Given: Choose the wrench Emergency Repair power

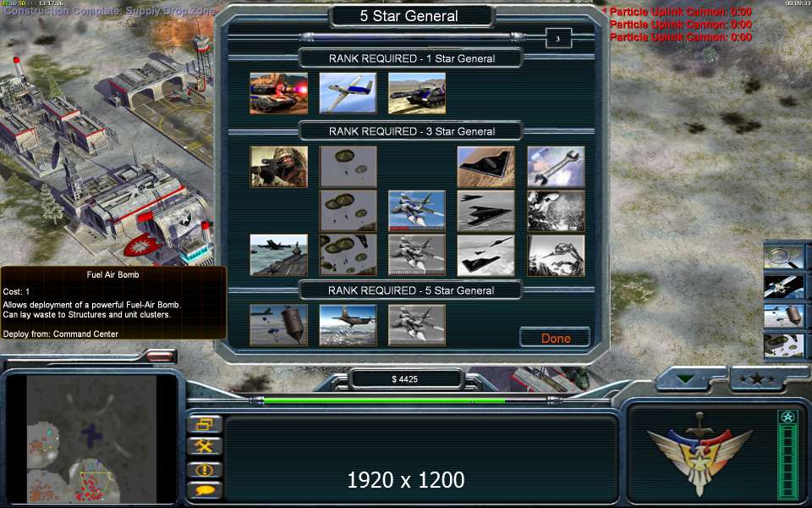Looking at the screenshot, I should point(556,167).
